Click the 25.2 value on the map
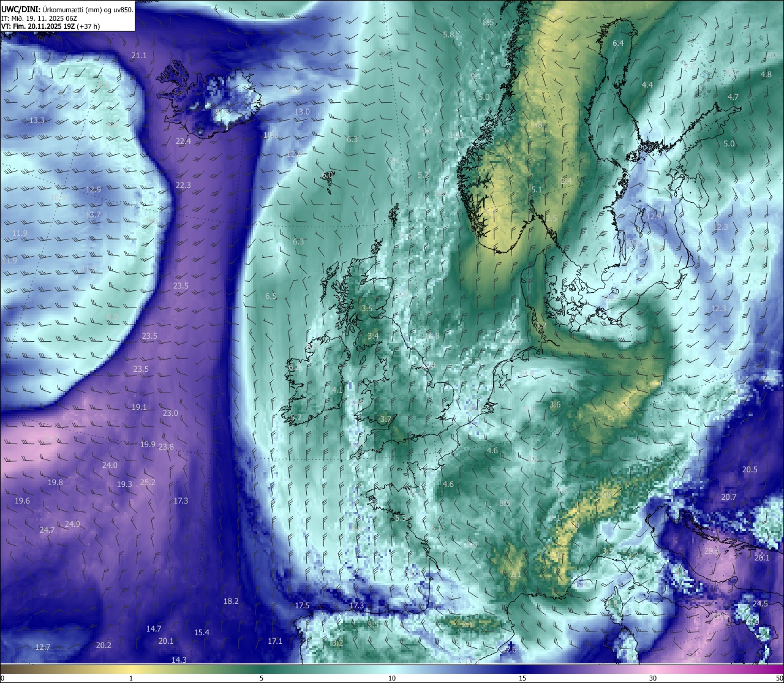Image resolution: width=784 pixels, height=683 pixels. (148, 483)
